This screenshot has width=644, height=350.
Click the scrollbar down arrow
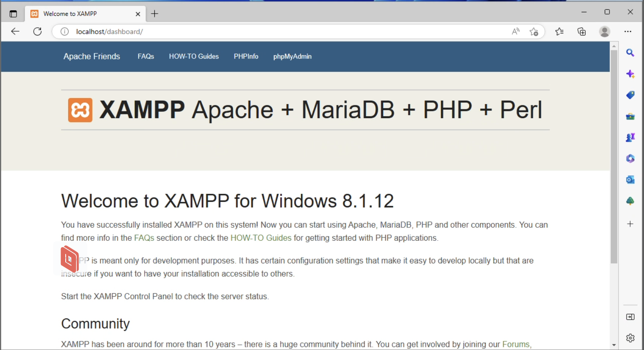coord(614,345)
